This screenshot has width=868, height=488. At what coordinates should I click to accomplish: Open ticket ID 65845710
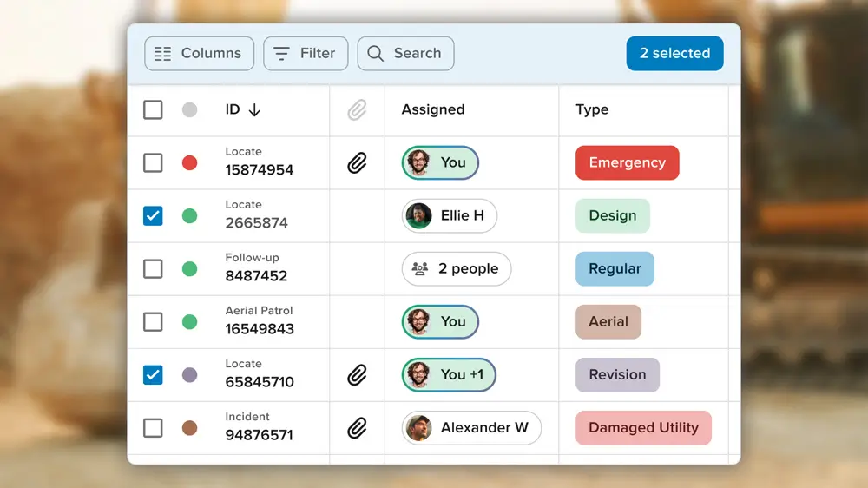[x=260, y=382]
